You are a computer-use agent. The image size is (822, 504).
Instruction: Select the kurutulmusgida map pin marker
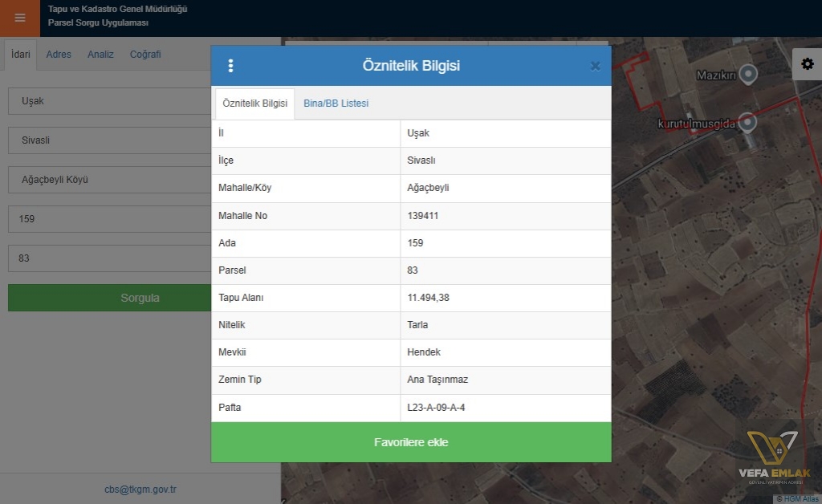click(747, 123)
